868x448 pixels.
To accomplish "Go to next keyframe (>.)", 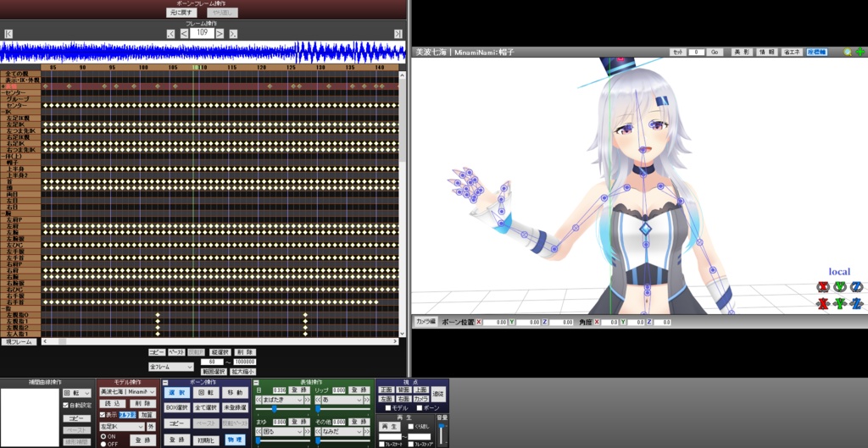I will (233, 34).
